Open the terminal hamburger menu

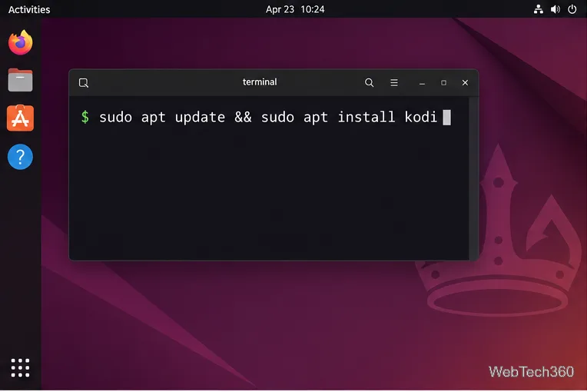pos(394,83)
